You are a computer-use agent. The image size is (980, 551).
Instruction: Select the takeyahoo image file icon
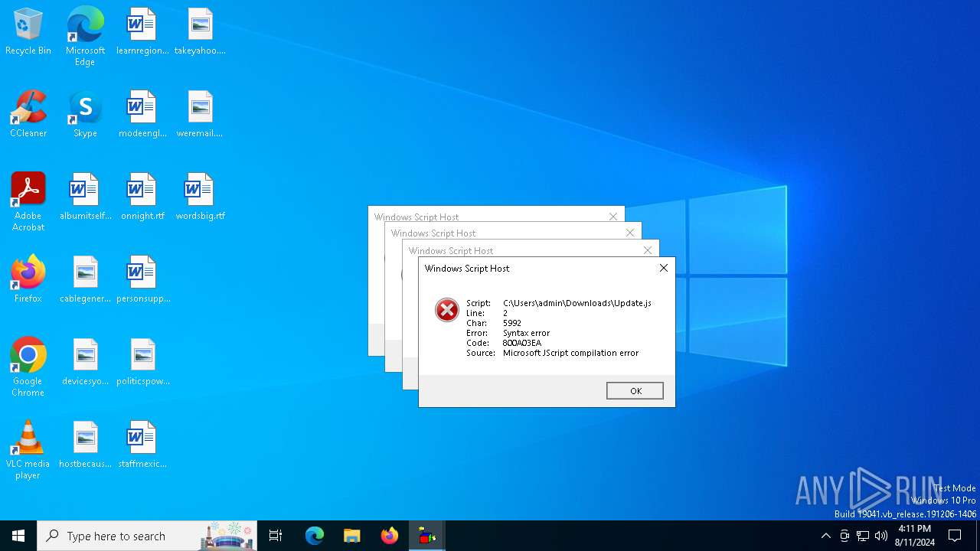[200, 32]
